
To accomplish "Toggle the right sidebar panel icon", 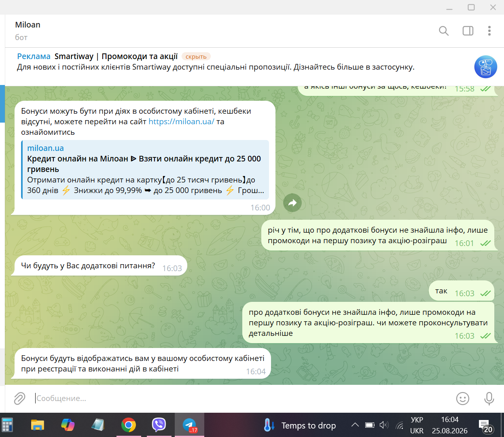I will tap(468, 31).
